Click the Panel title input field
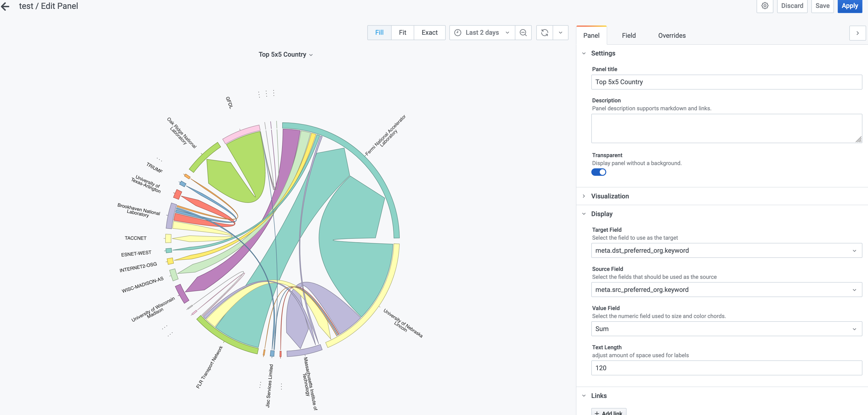 (x=726, y=82)
